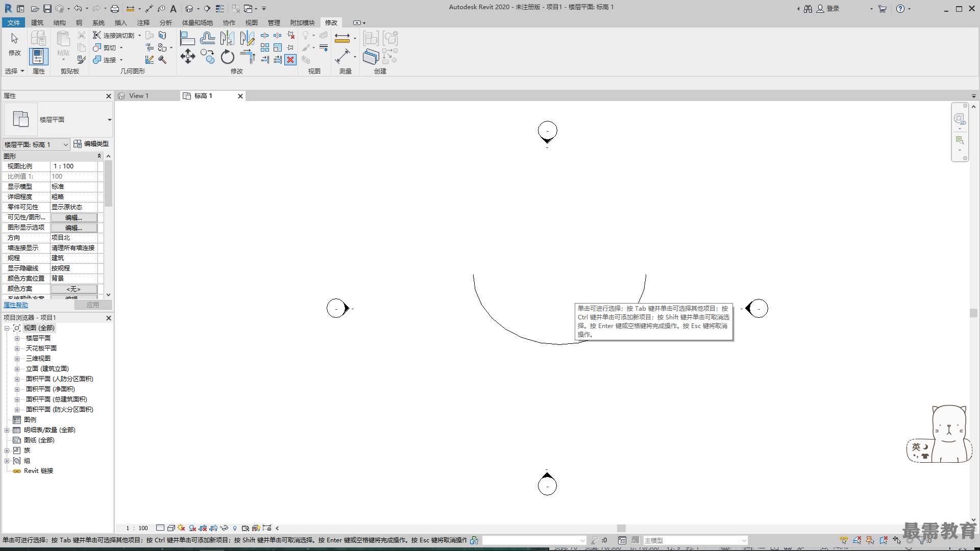Use Trim/Extend to Corner tool
Screen dimensions: 980x551
pos(247,57)
